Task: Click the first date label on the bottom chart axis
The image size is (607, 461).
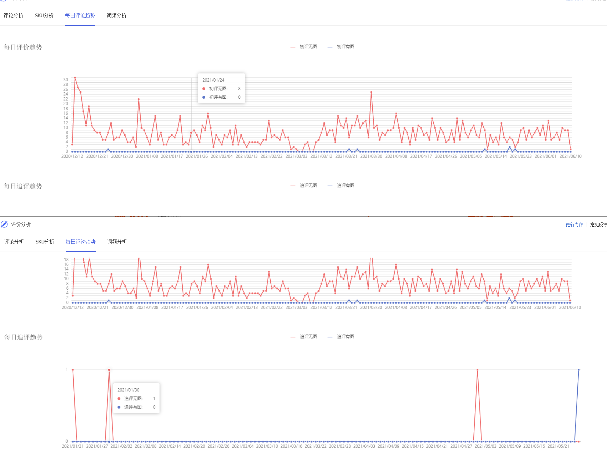Action: (73, 446)
